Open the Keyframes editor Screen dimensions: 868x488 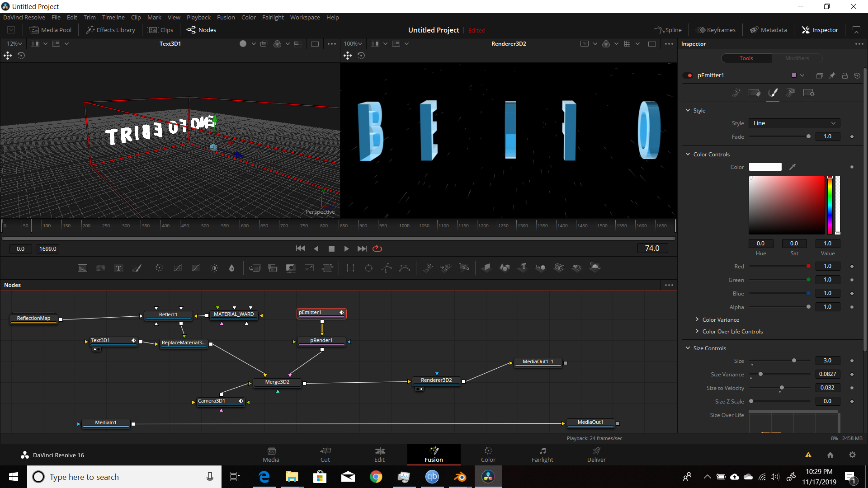tap(716, 30)
